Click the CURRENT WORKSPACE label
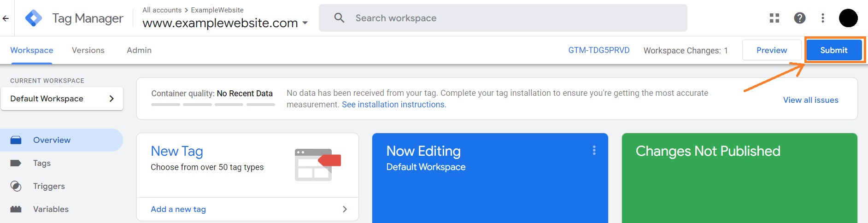 click(x=47, y=81)
